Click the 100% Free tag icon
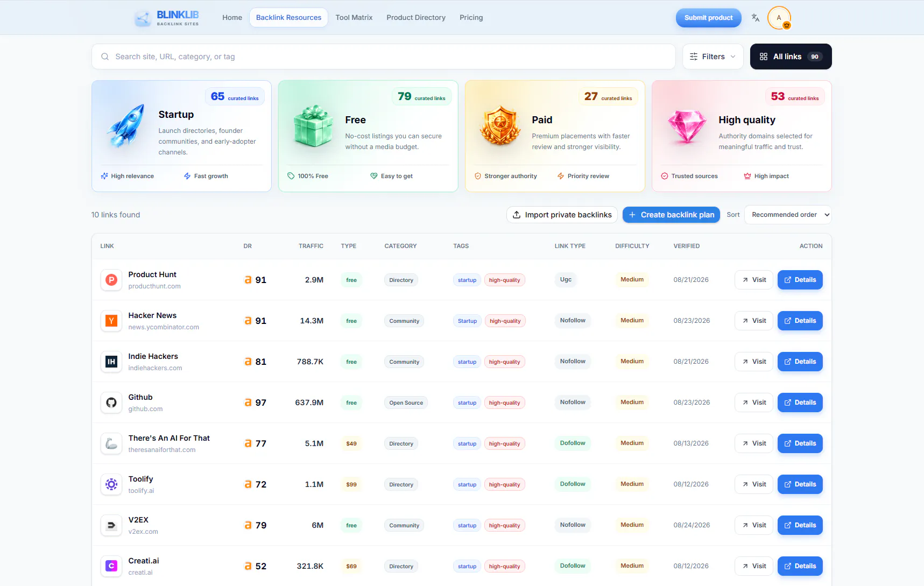 [291, 176]
